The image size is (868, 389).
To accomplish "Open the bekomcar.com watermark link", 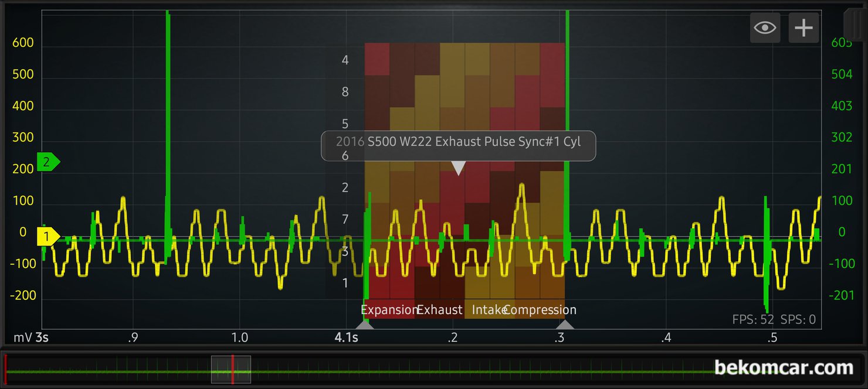I will click(784, 368).
